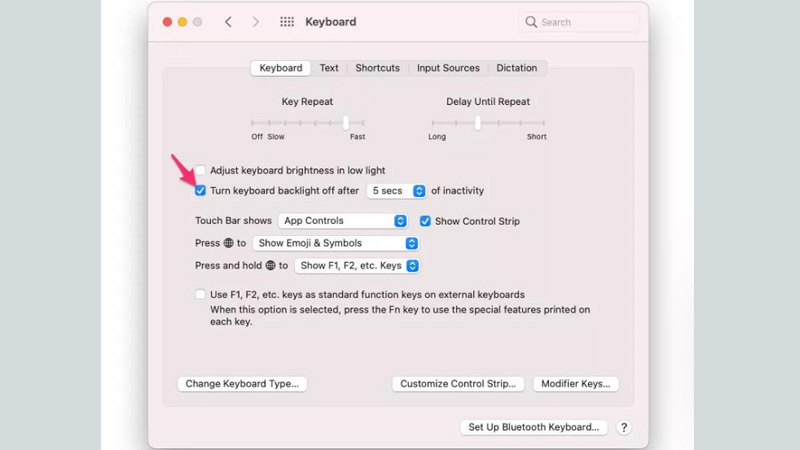Switch to the Input Sources tab
The width and height of the screenshot is (800, 450).
[448, 68]
